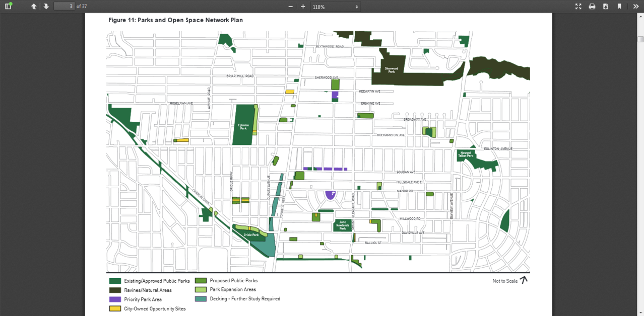Expand the additional tools menu
This screenshot has height=316, width=644.
click(636, 7)
